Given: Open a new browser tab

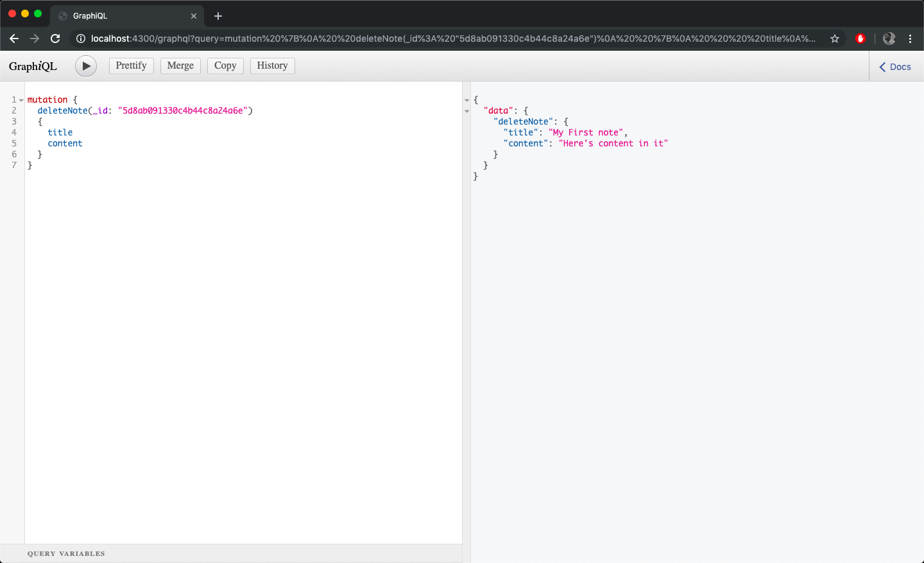Looking at the screenshot, I should coord(218,16).
